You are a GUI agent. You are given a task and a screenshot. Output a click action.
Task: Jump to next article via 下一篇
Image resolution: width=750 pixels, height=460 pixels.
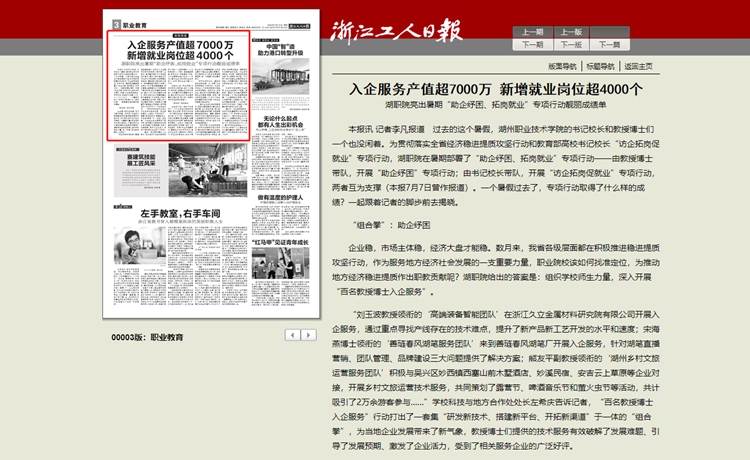coord(609,44)
